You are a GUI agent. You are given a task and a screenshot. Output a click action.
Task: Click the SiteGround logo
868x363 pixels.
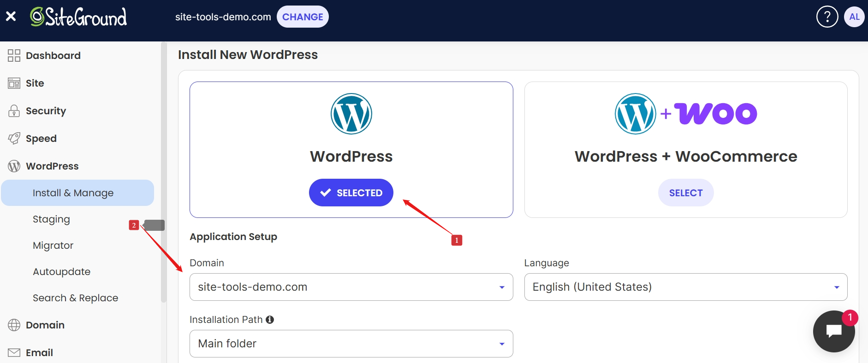(x=78, y=17)
